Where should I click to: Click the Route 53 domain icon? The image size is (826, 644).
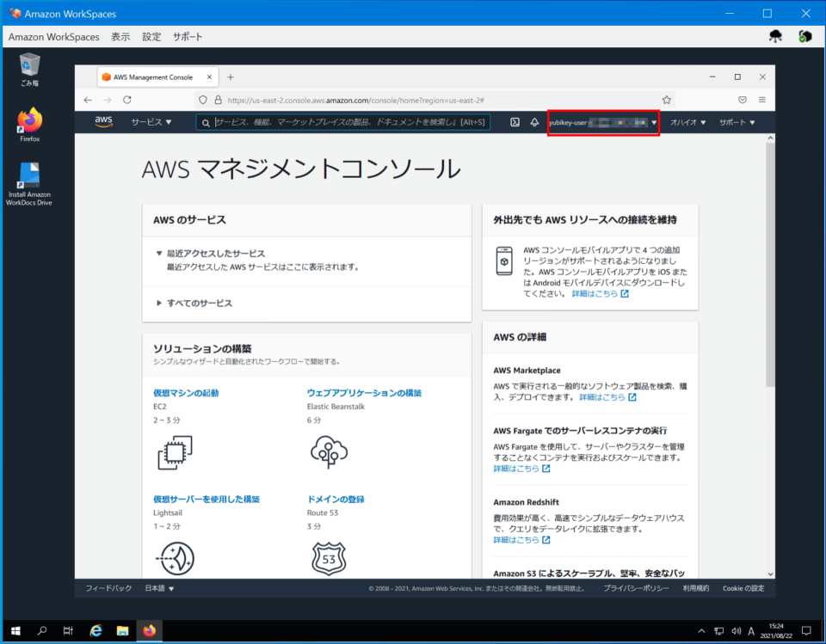(x=329, y=557)
